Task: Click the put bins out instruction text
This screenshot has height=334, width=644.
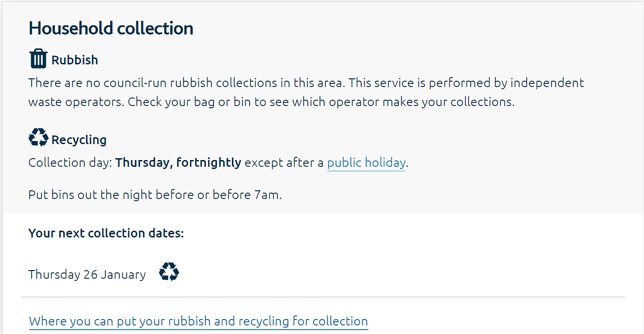Action: tap(154, 195)
